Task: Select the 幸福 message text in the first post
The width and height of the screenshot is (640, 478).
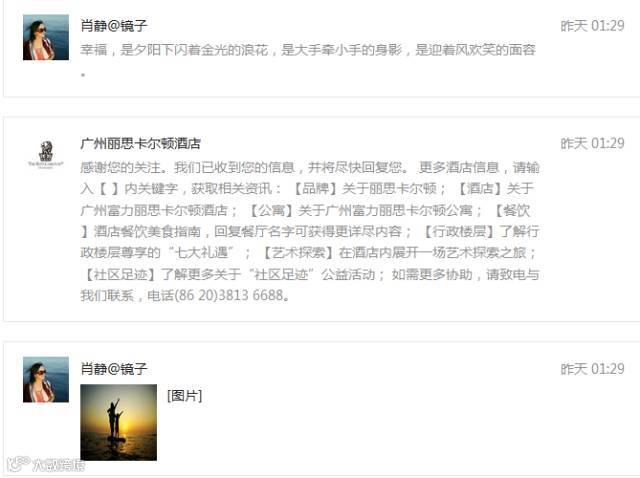Action: 308,60
